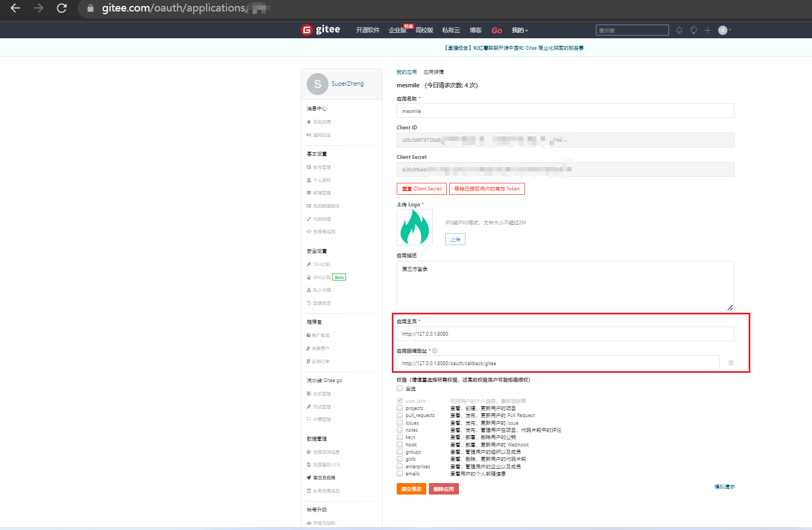Check the projects permission checkbox
The image size is (812, 530).
tap(400, 408)
